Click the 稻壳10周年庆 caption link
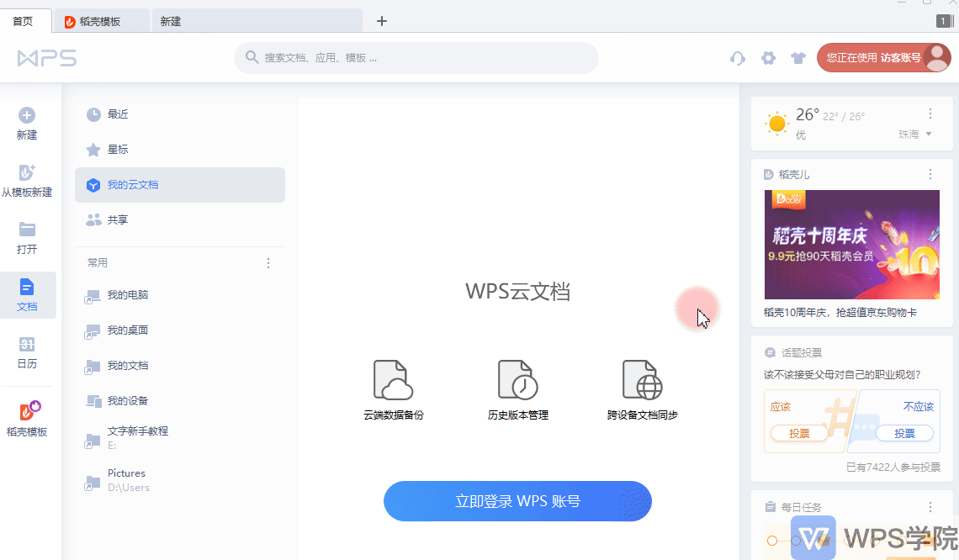This screenshot has width=959, height=560. [840, 313]
